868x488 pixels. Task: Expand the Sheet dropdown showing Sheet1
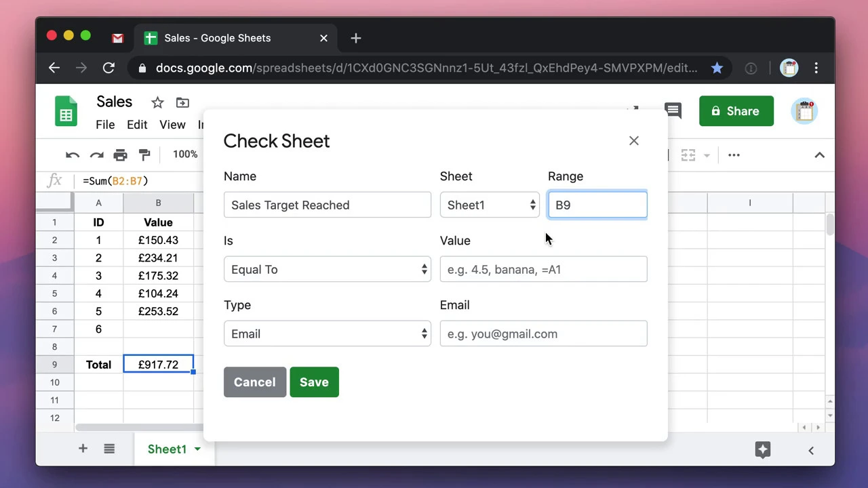click(x=489, y=205)
